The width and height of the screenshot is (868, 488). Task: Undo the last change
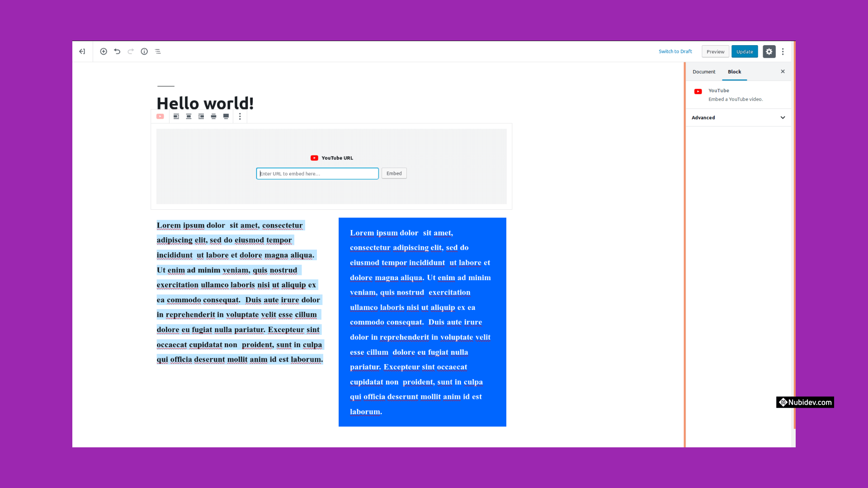117,52
